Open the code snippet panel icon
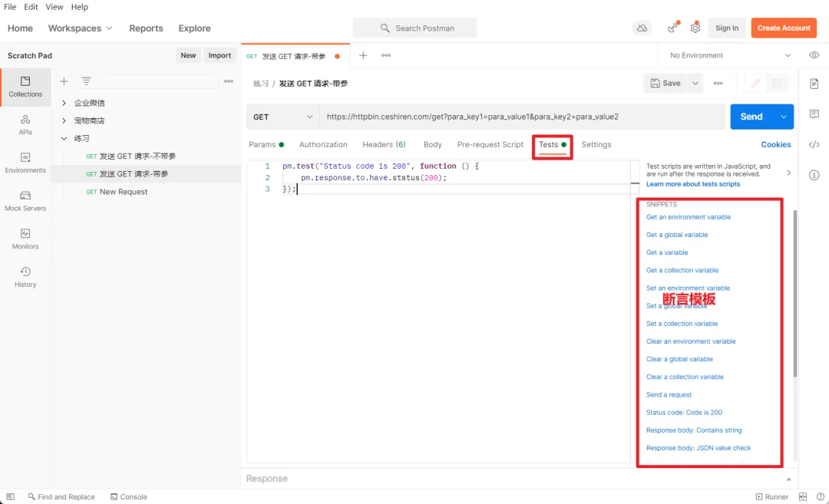This screenshot has width=829, height=504. point(814,144)
